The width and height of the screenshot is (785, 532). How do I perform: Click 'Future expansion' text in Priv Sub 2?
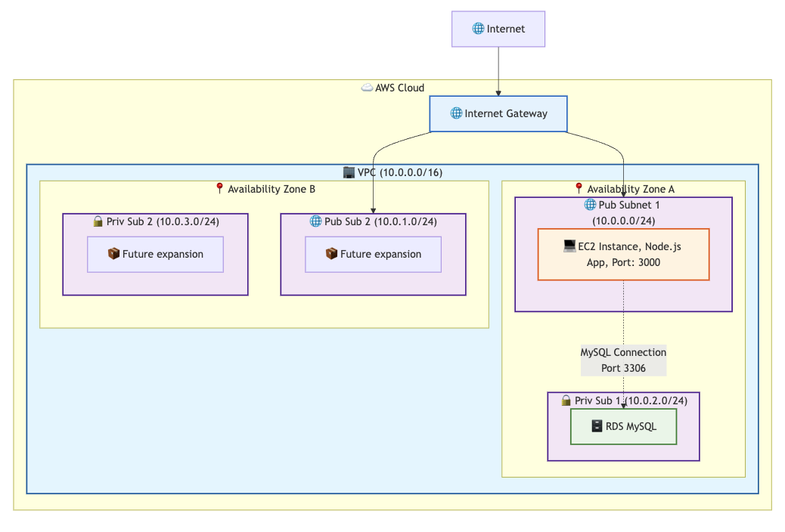163,254
